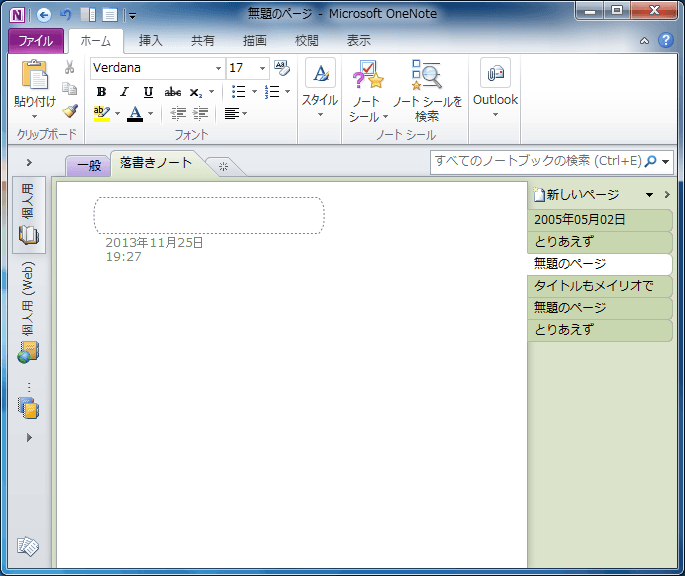Image resolution: width=685 pixels, height=576 pixels.
Task: Click the Copy icon in clipboard group
Action: pos(69,89)
